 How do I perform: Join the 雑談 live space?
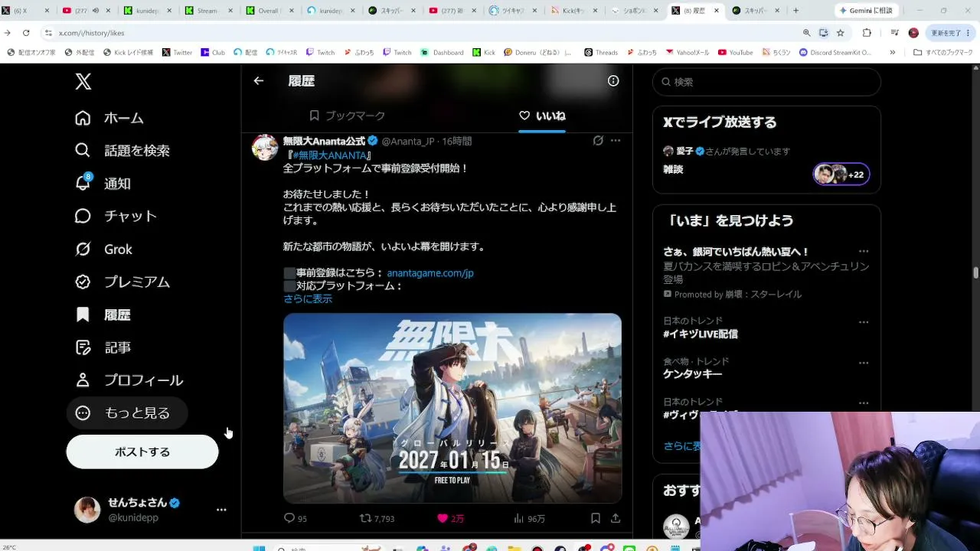[673, 169]
